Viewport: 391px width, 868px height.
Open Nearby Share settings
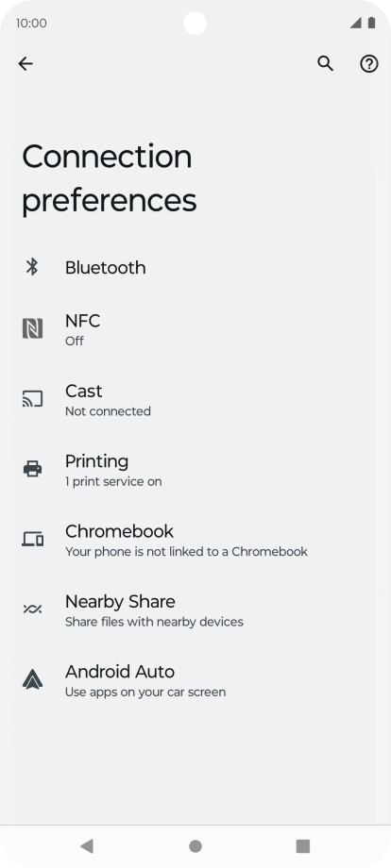195,609
